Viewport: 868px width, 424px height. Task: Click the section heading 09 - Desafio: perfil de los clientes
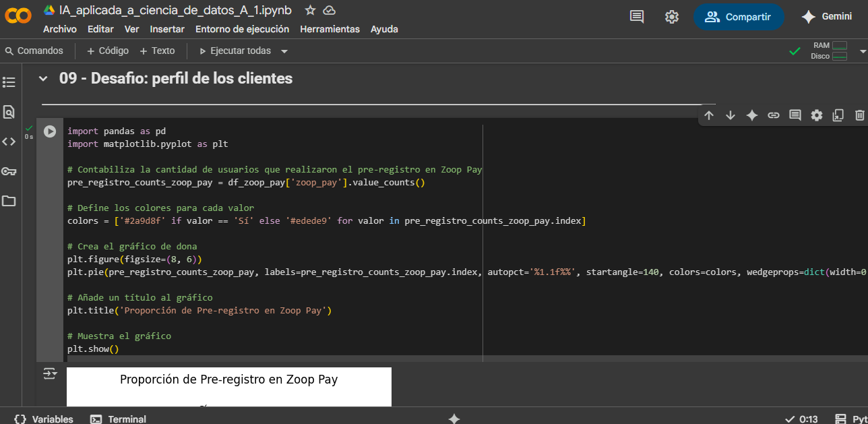pyautogui.click(x=176, y=78)
